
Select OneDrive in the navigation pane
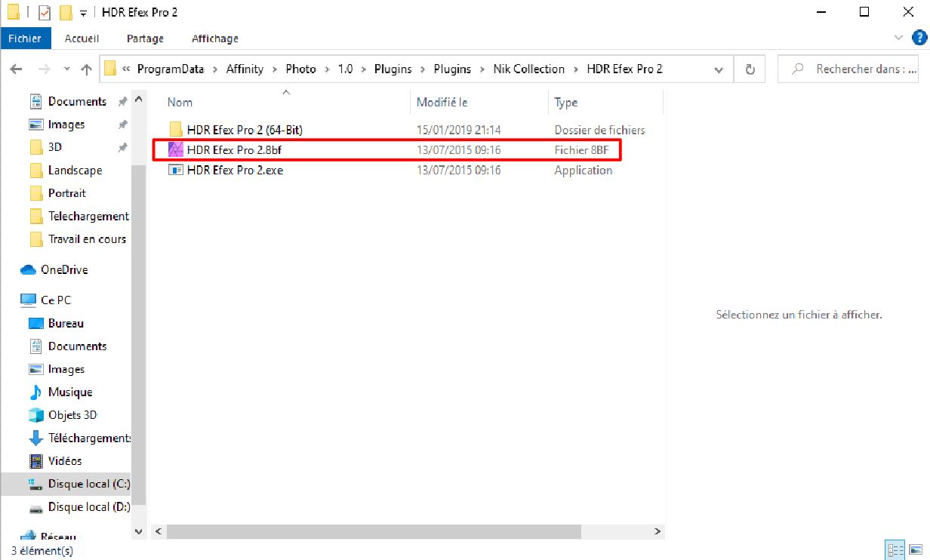tap(64, 269)
